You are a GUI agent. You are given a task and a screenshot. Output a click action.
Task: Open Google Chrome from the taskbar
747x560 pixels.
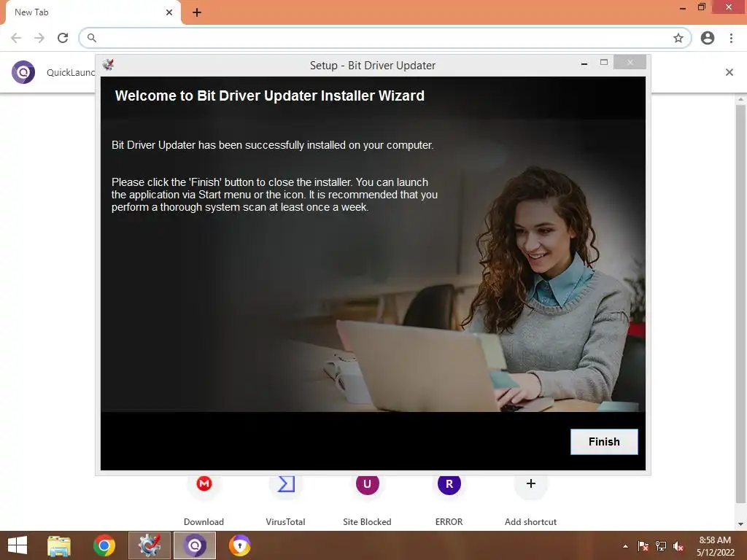click(x=104, y=545)
